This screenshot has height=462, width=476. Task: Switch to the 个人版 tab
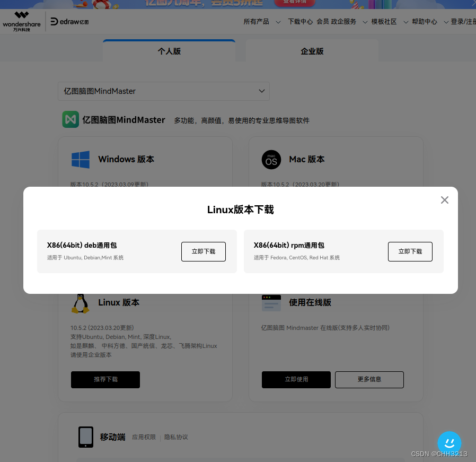tap(169, 51)
